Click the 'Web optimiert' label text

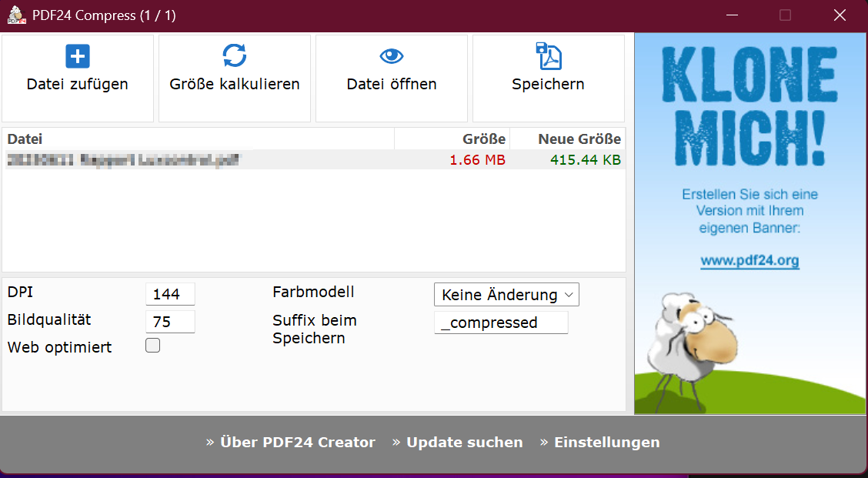(59, 347)
